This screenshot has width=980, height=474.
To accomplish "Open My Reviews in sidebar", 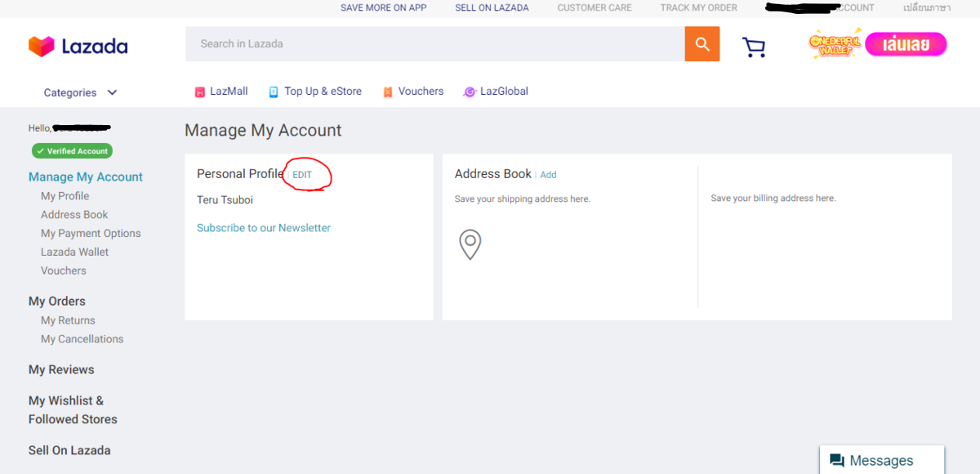I will (x=61, y=370).
